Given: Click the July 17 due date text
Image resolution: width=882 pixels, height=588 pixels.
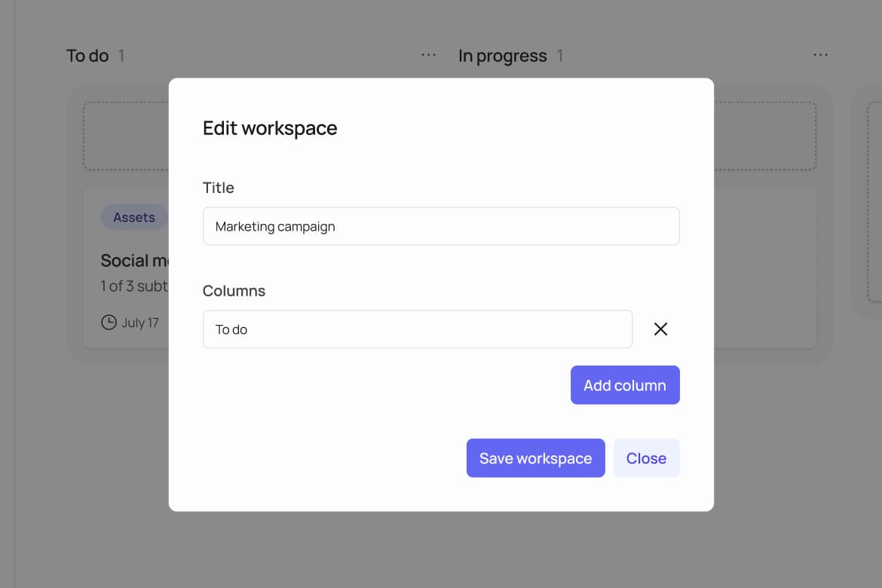Looking at the screenshot, I should click(x=140, y=323).
